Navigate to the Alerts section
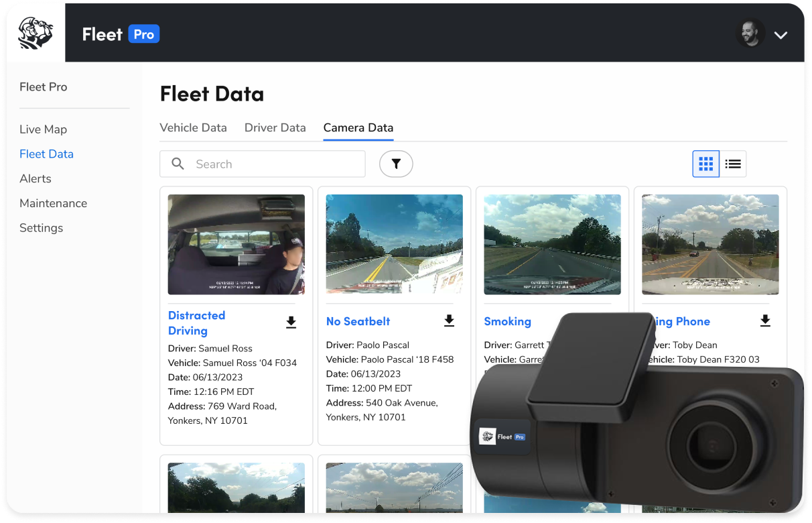This screenshot has height=523, width=812. [x=35, y=178]
